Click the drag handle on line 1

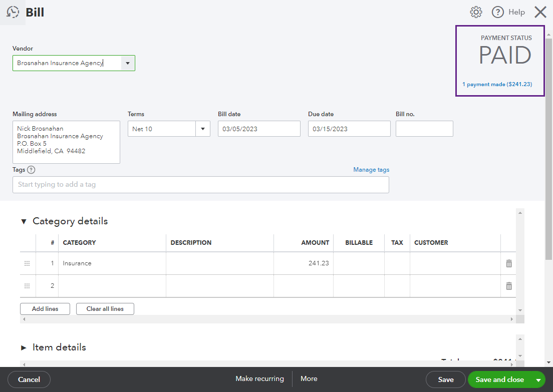tap(27, 263)
